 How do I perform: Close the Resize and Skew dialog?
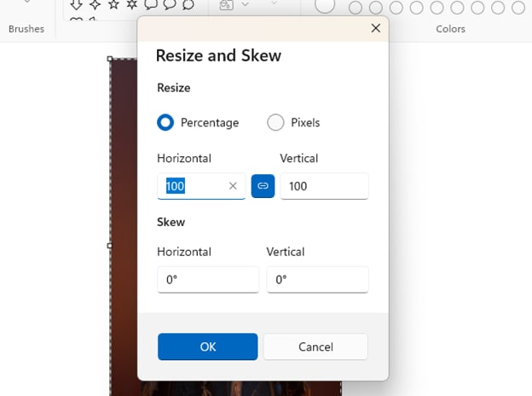pos(376,28)
